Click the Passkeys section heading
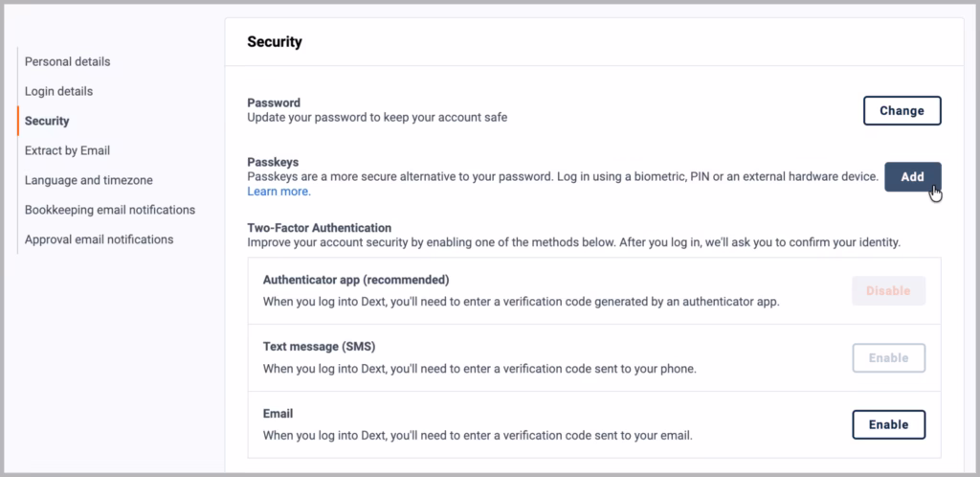 click(273, 162)
